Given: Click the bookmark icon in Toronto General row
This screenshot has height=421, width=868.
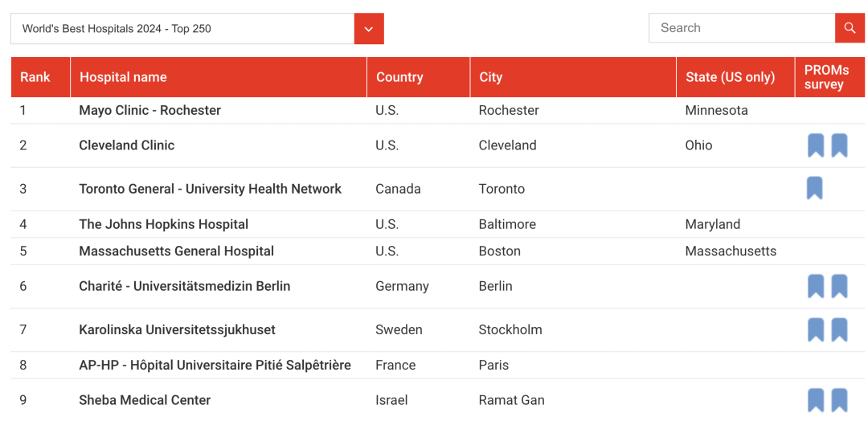Looking at the screenshot, I should [x=814, y=188].
